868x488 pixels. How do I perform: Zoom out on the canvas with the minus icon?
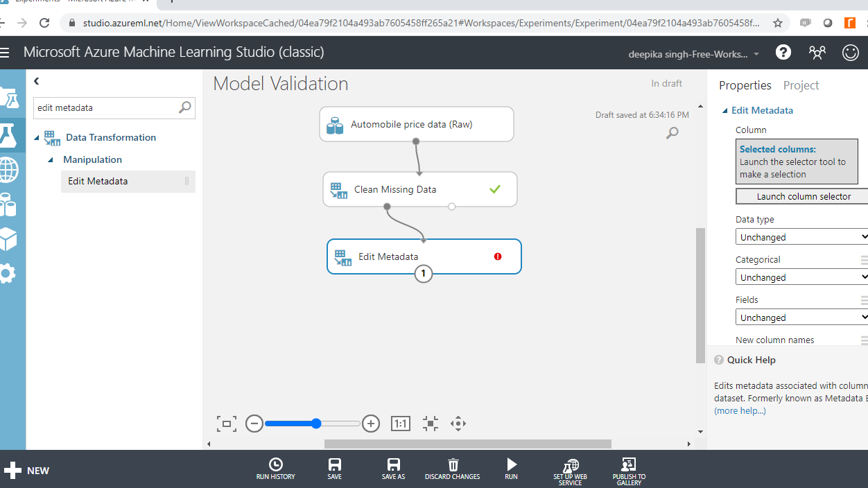[x=254, y=424]
